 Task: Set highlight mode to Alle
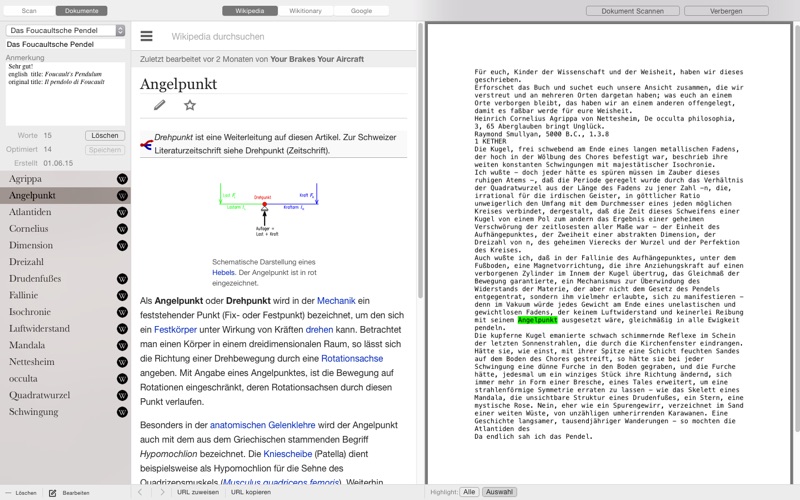(x=469, y=492)
